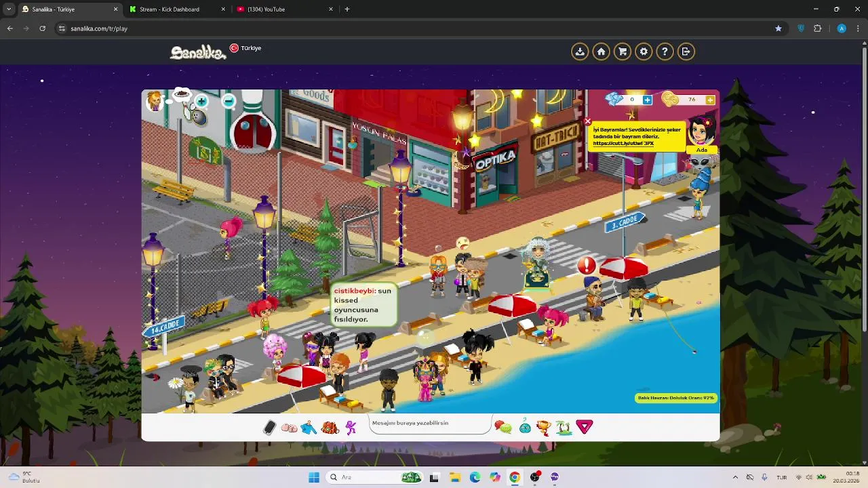
Task: Add coins with gold plus button
Action: point(709,100)
